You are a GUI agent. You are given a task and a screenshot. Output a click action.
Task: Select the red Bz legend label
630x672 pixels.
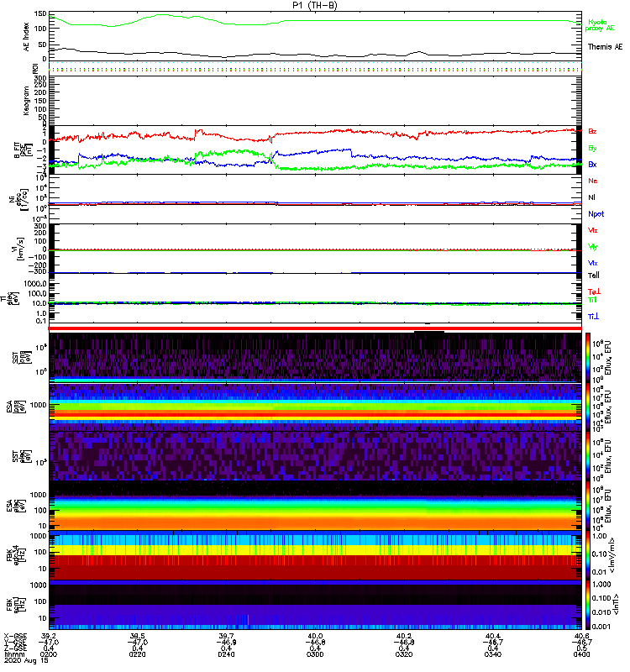tap(592, 131)
